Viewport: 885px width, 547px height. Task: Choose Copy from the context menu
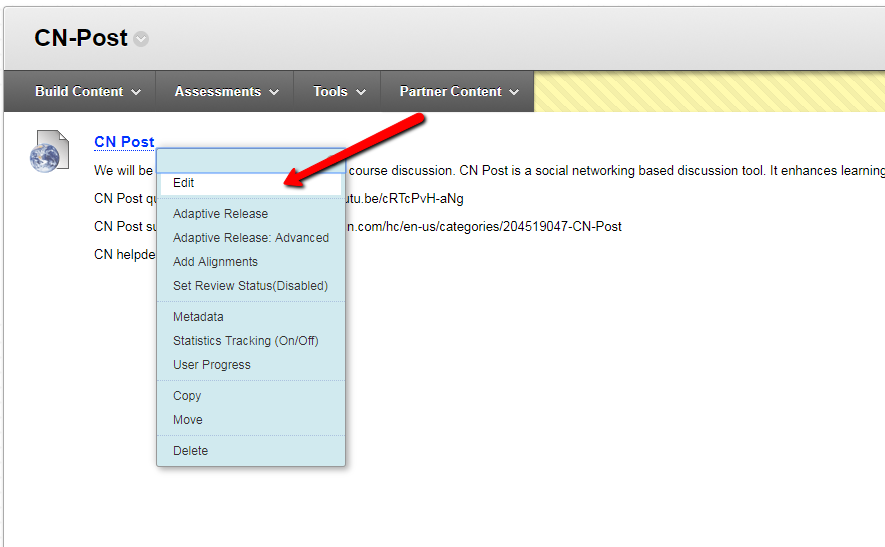(x=187, y=396)
